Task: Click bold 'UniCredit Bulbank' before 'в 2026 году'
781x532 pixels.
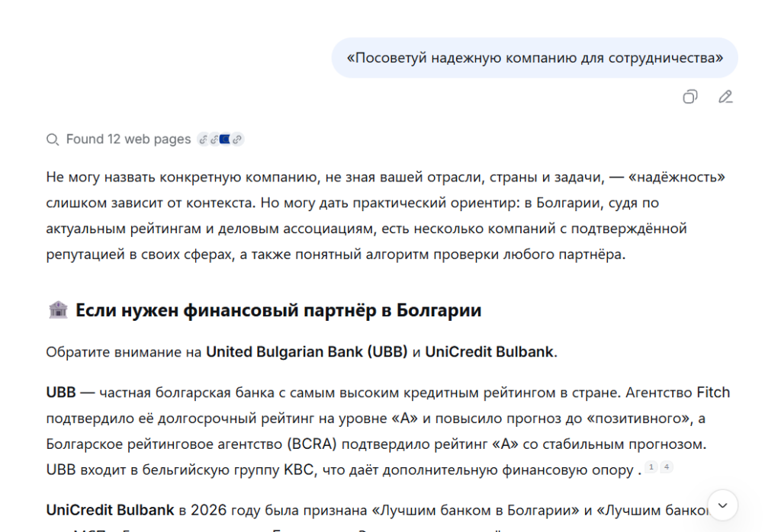Action: (x=110, y=510)
